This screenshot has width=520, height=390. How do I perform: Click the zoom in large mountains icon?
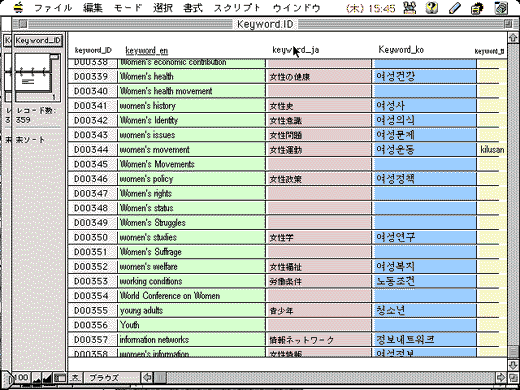(47, 378)
